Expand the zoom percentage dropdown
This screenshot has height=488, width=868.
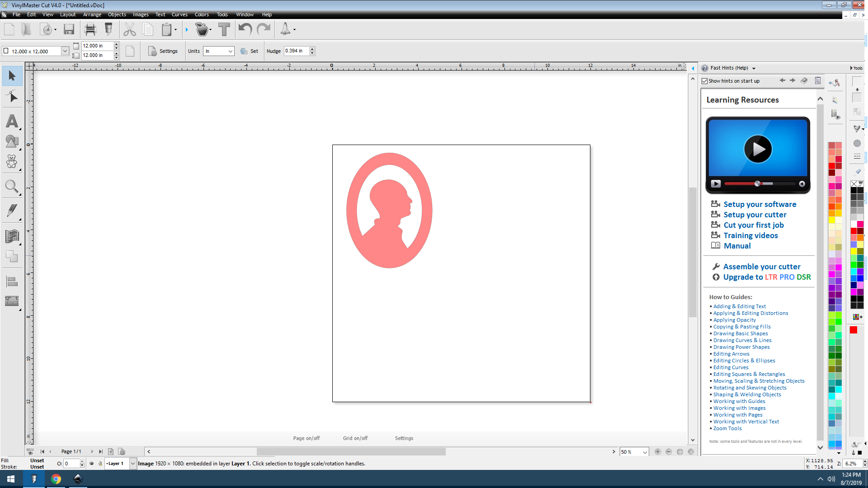pyautogui.click(x=645, y=451)
